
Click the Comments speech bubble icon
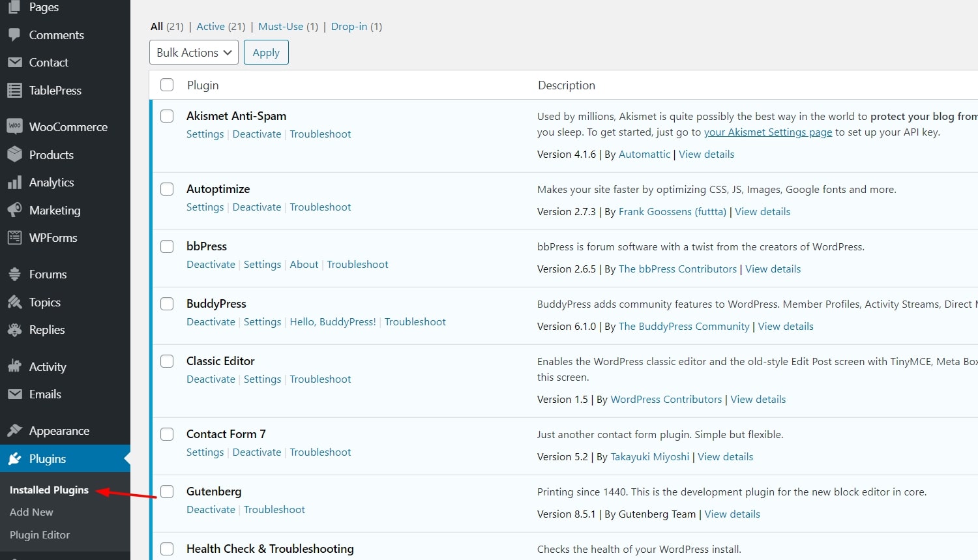14,35
